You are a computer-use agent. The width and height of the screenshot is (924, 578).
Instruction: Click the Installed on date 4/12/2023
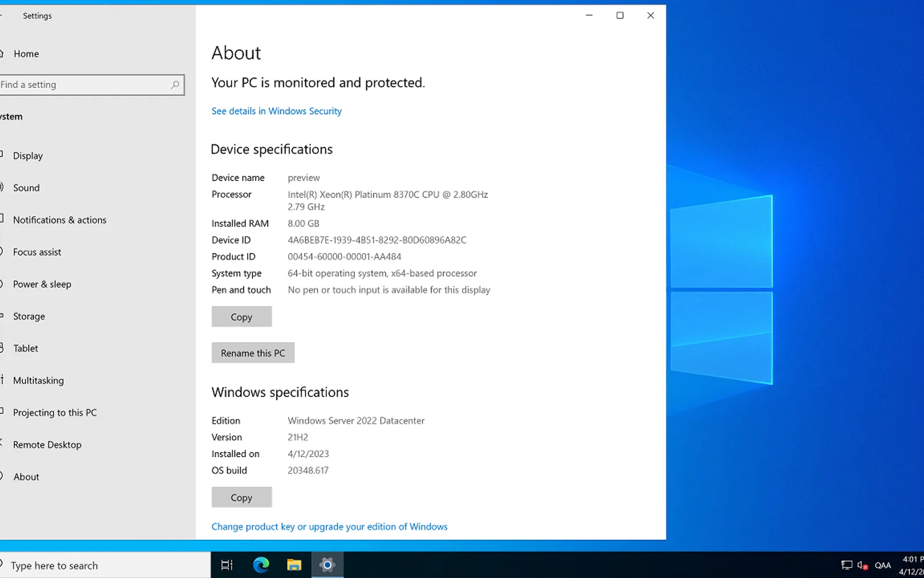click(x=308, y=454)
